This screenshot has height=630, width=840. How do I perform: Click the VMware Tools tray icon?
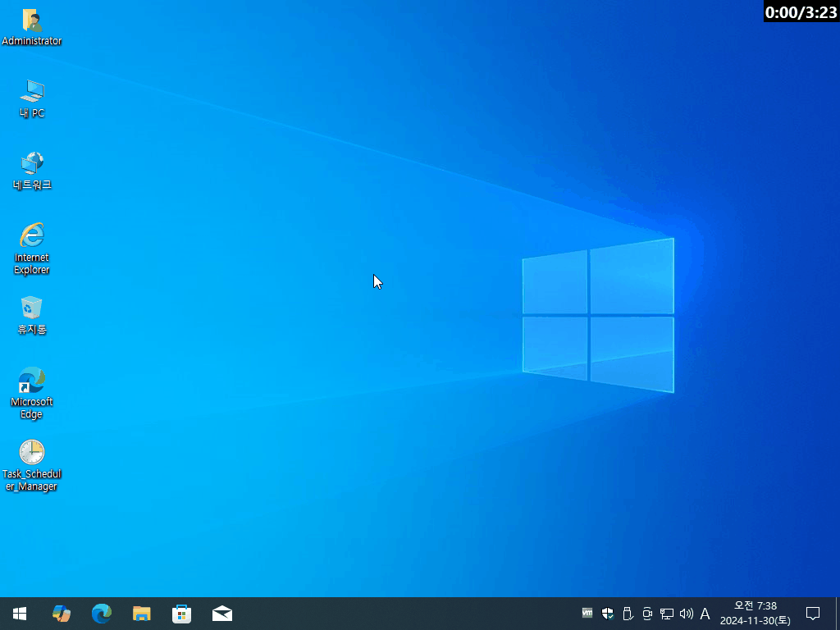click(x=587, y=613)
